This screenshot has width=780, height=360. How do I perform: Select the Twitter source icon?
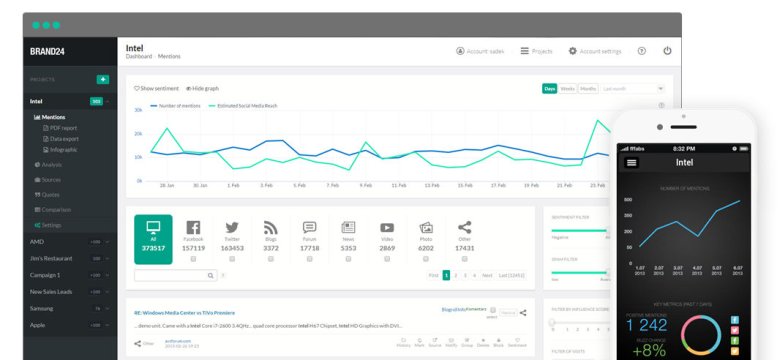[232, 228]
